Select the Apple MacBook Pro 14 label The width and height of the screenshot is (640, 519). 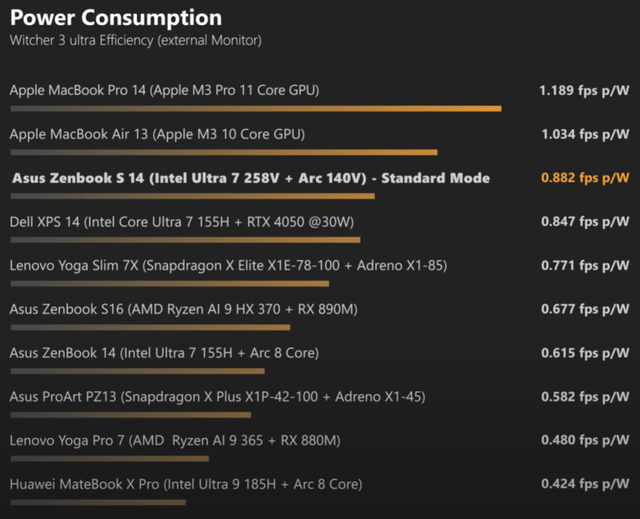(x=164, y=90)
